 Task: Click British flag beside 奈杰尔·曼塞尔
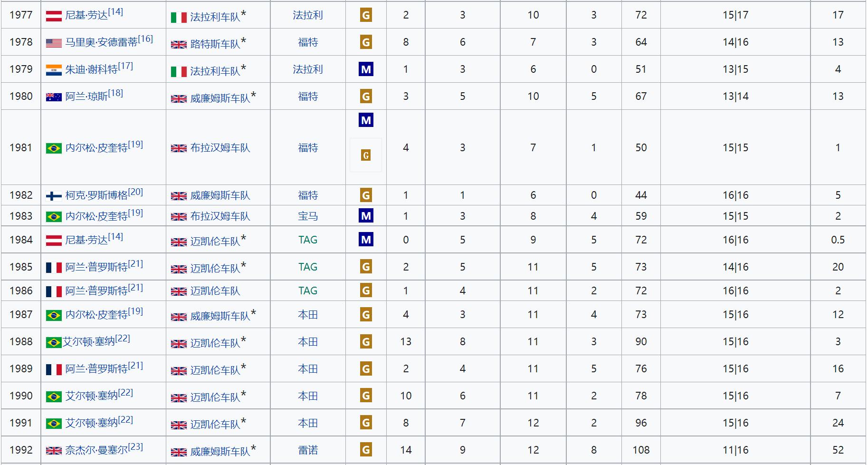[x=54, y=451]
